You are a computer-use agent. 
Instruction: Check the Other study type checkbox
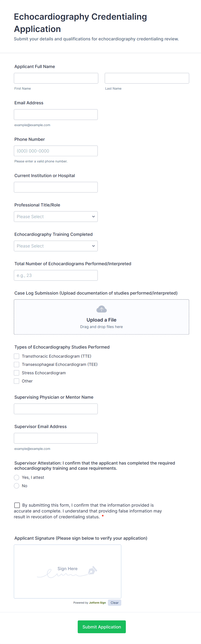(x=16, y=381)
